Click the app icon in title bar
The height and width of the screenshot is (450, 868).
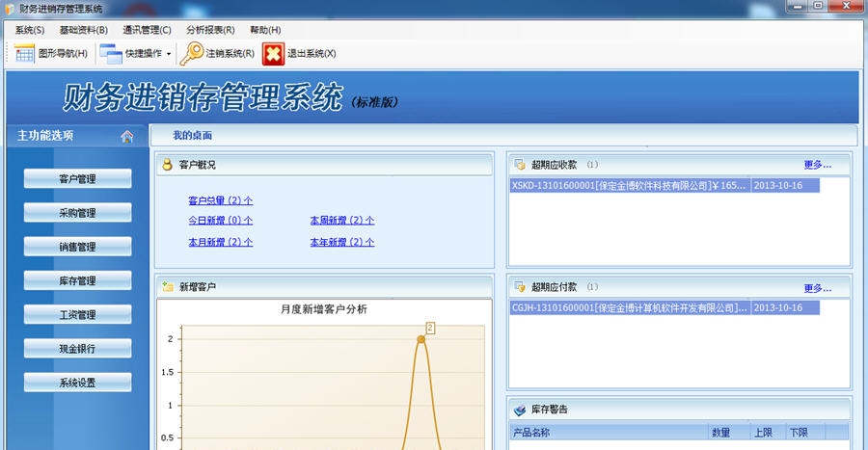[10, 9]
